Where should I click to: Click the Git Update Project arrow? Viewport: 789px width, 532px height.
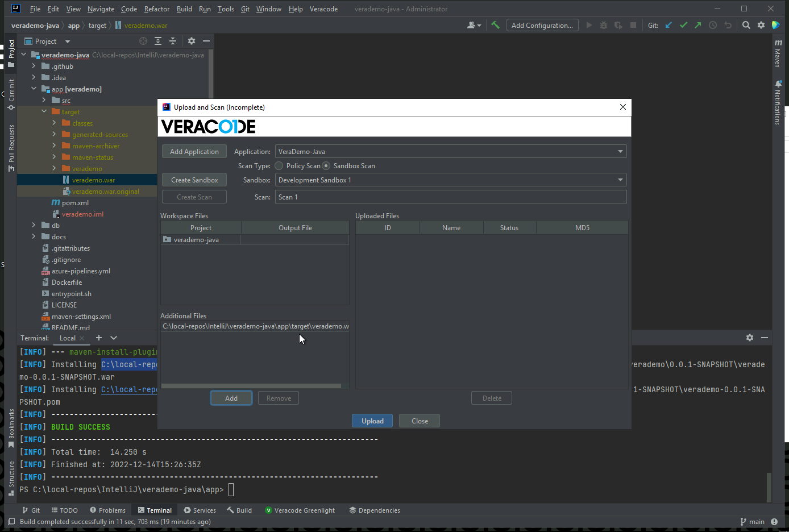[668, 25]
